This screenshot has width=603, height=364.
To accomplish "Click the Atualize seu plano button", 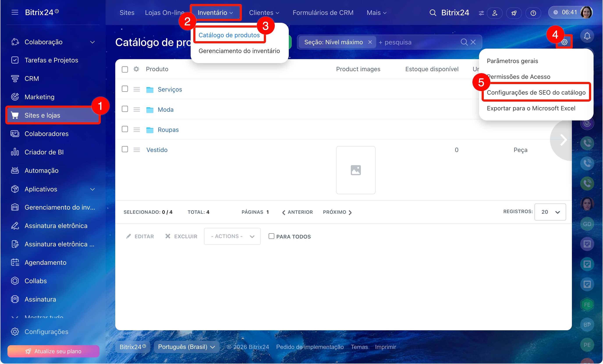I will (x=53, y=351).
